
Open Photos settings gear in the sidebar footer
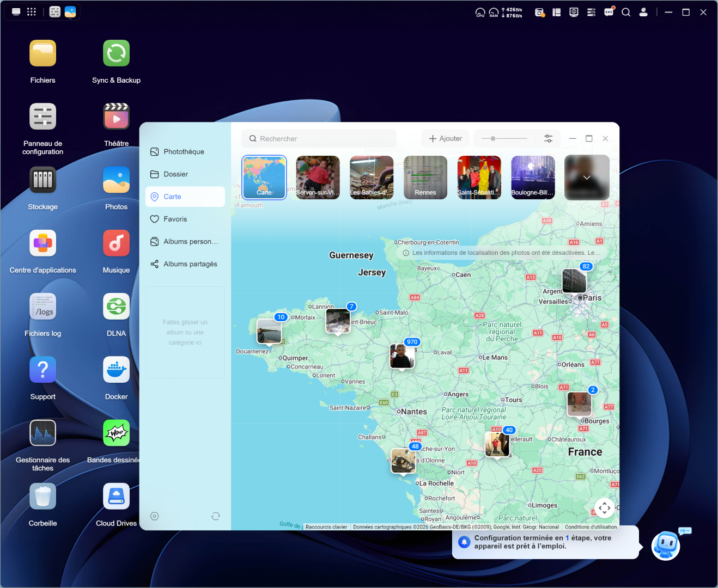point(155,516)
